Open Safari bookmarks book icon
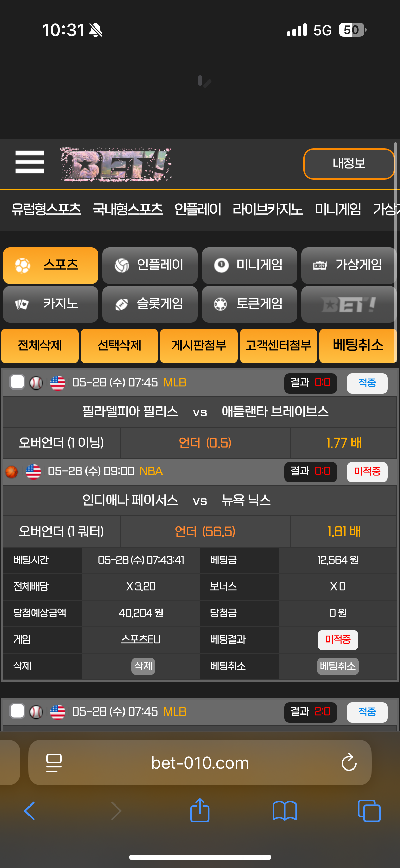The image size is (400, 868). click(x=285, y=811)
